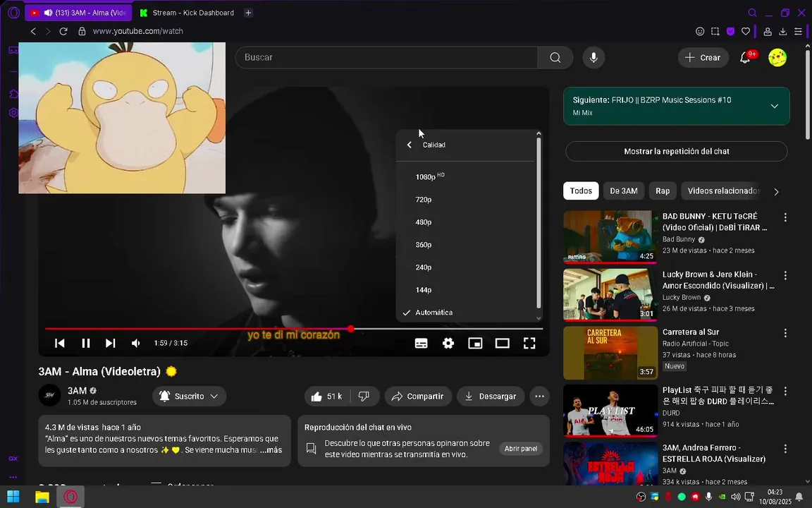Open Amor Escondido video title
This screenshot has width=812, height=508.
(x=718, y=280)
